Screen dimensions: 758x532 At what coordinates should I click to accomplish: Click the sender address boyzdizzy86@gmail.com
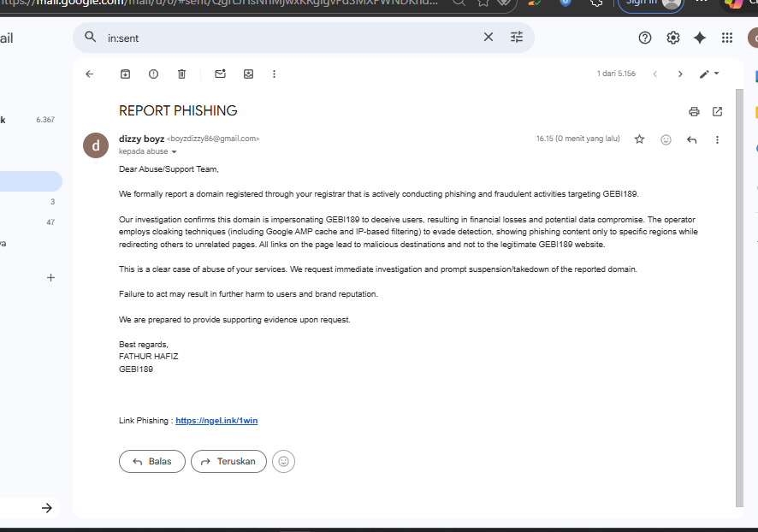pos(213,139)
